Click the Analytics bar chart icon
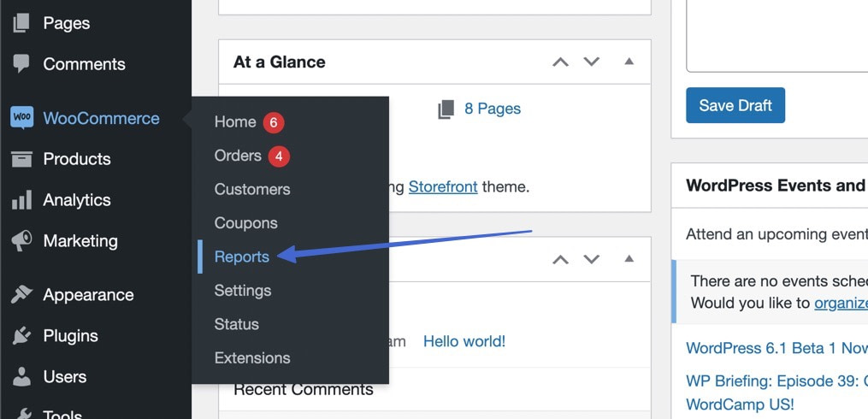Screen dimensions: 868x419 21,200
